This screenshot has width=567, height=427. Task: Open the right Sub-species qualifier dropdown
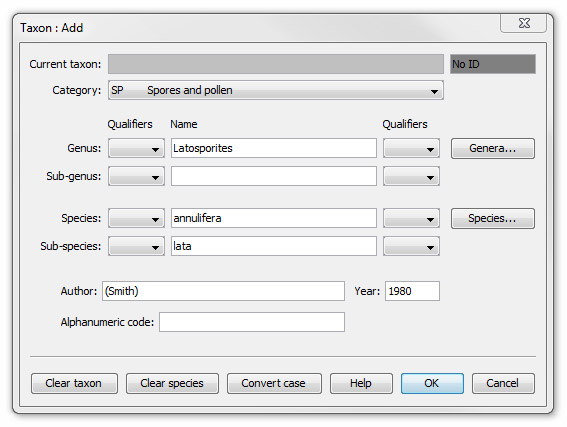click(412, 246)
